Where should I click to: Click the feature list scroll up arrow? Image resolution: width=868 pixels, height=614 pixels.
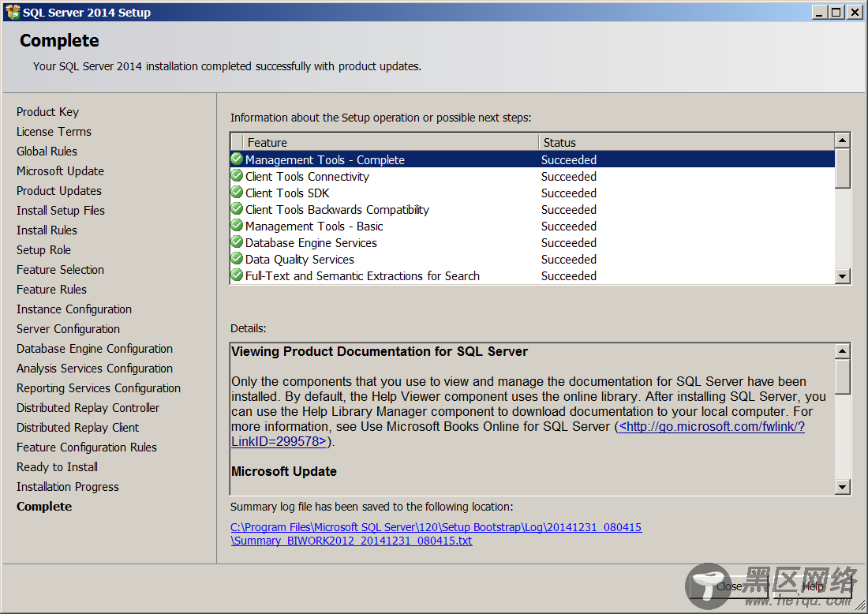(842, 140)
